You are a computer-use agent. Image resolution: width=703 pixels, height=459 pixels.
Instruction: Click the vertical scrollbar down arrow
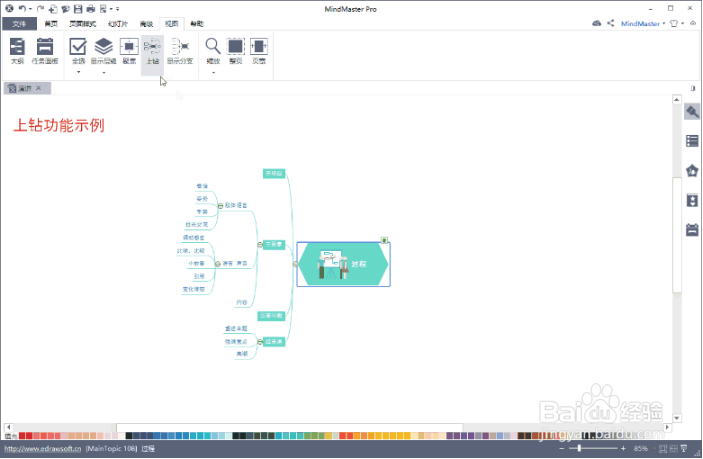tap(677, 418)
